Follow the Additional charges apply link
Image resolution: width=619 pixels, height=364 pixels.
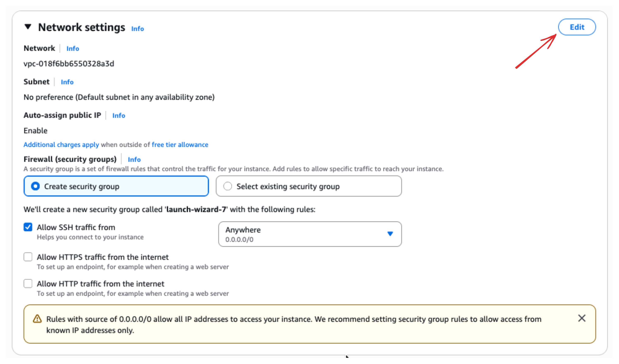tap(61, 145)
